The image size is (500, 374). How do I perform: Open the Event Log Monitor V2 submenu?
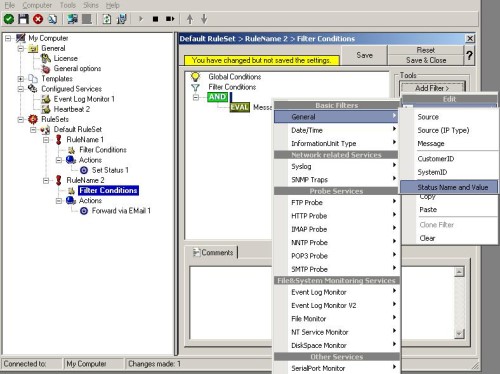336,306
